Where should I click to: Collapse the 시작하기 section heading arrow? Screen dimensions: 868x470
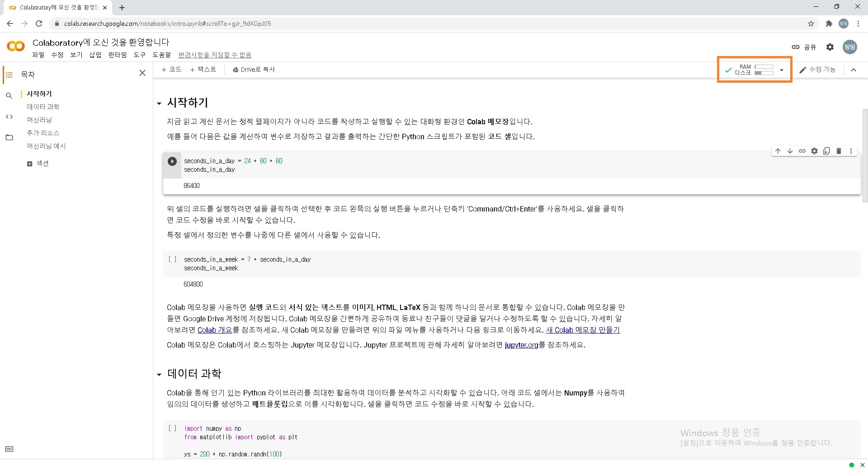(x=159, y=103)
